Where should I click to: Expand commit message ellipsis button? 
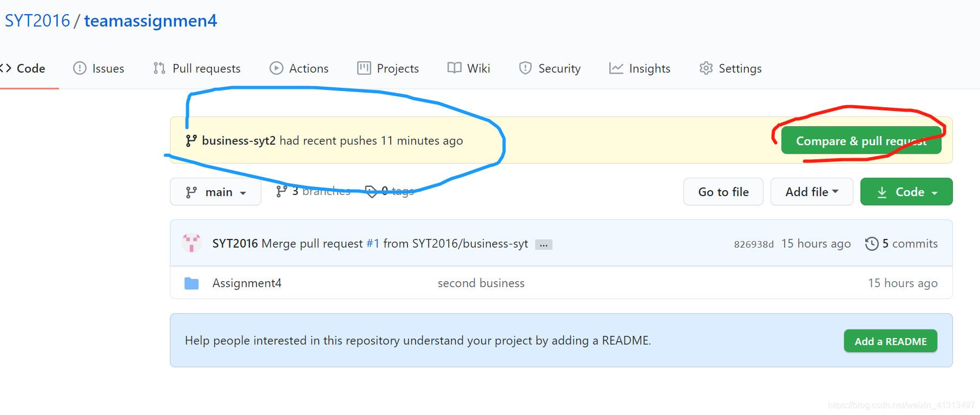544,245
